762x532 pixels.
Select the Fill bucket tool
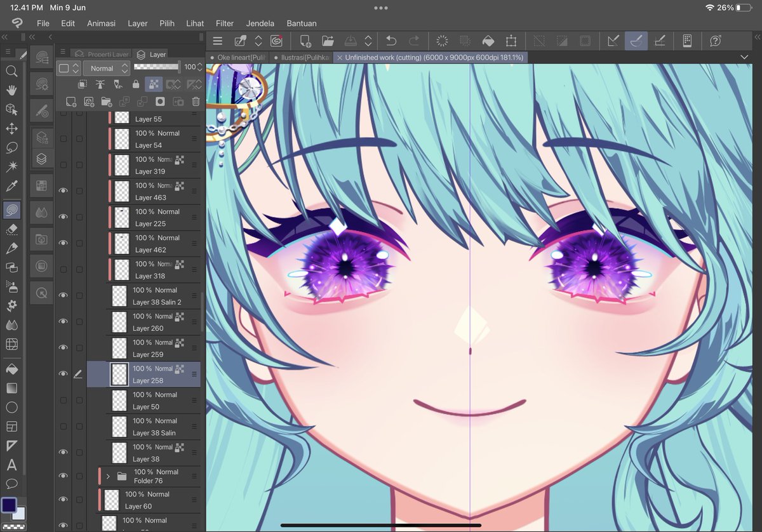pyautogui.click(x=11, y=368)
